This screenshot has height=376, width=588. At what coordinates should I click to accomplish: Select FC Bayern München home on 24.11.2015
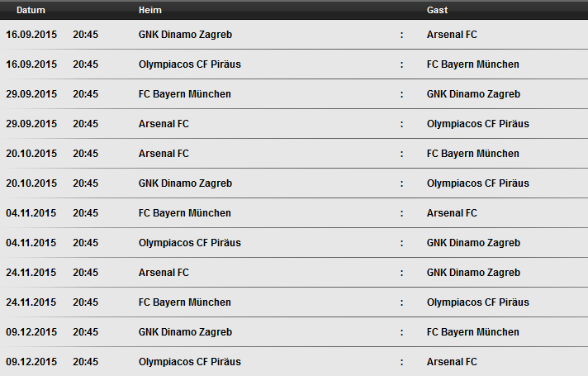[185, 302]
